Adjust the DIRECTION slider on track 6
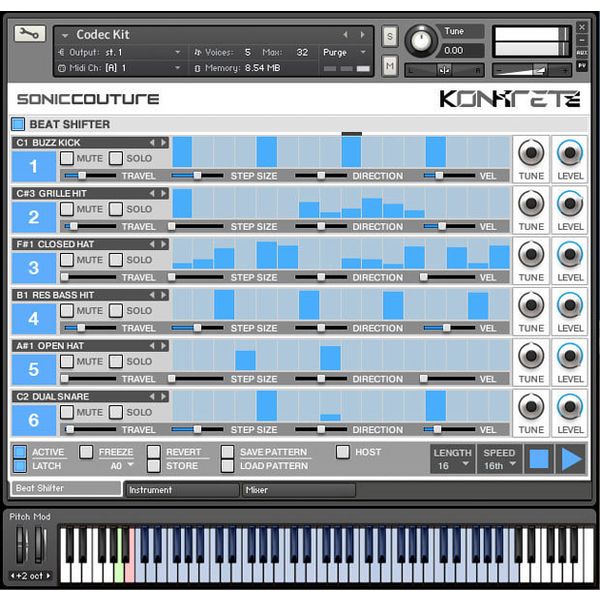 [321, 430]
